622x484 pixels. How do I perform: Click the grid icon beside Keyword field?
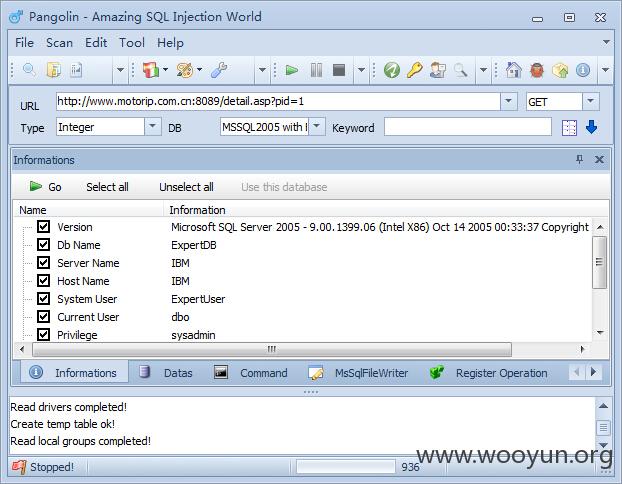click(569, 128)
